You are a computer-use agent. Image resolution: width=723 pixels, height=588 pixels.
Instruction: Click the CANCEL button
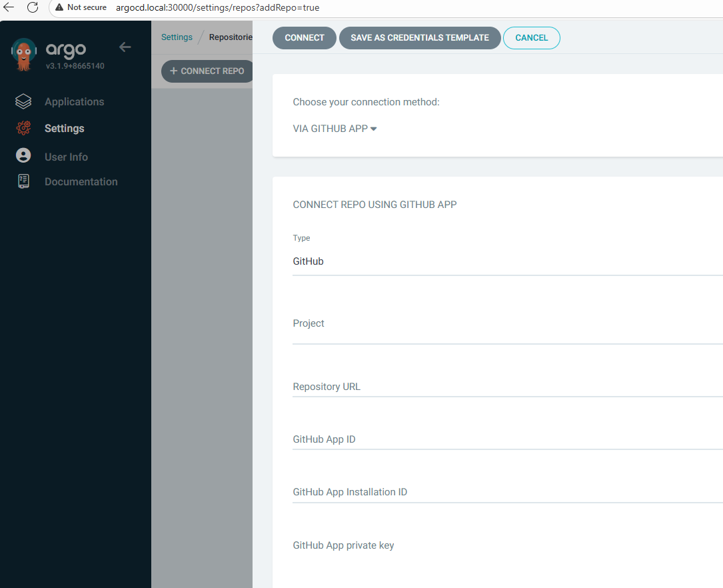tap(531, 38)
